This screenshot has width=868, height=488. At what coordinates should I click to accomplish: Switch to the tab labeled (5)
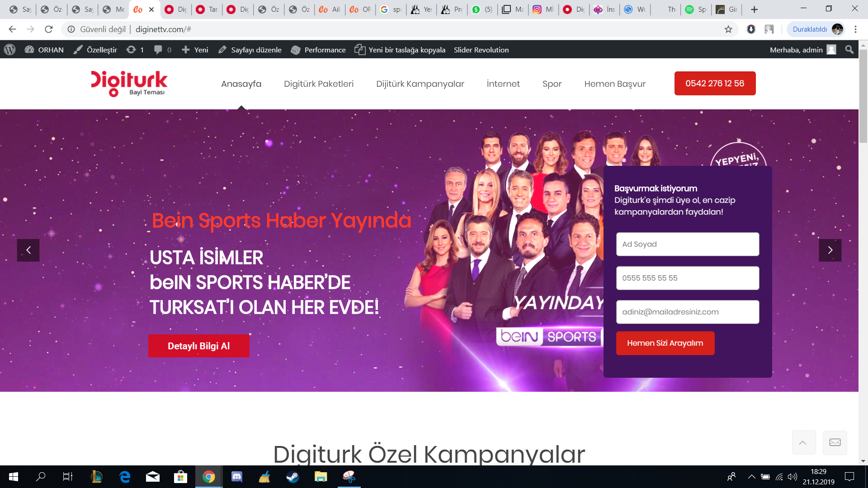click(482, 9)
